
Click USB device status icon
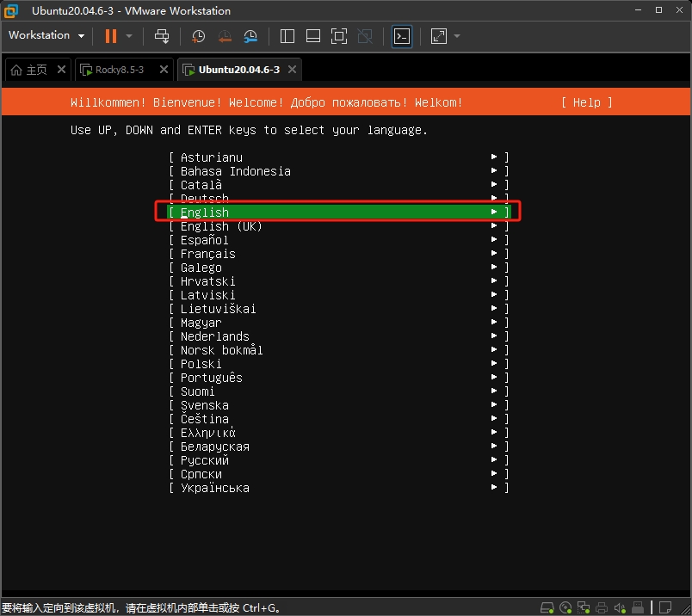[x=638, y=608]
